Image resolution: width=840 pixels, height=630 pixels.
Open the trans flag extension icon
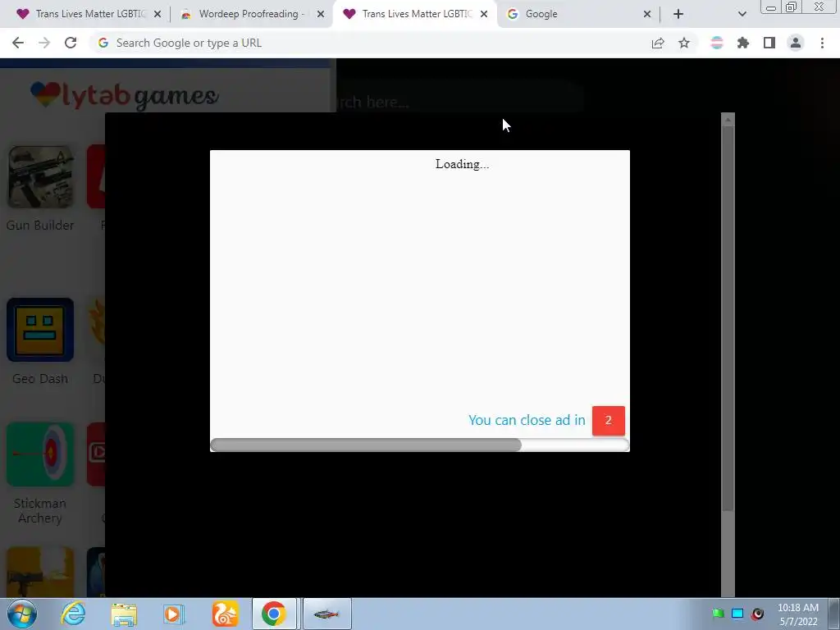point(717,43)
